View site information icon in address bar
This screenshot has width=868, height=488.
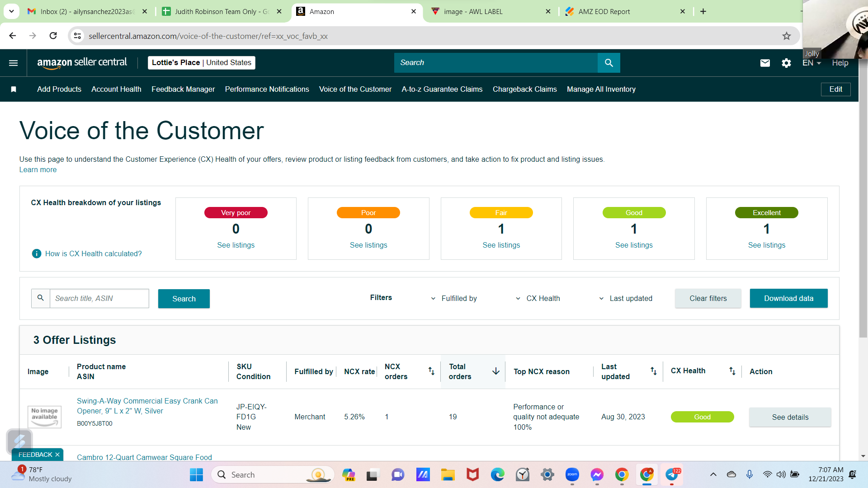(78, 36)
